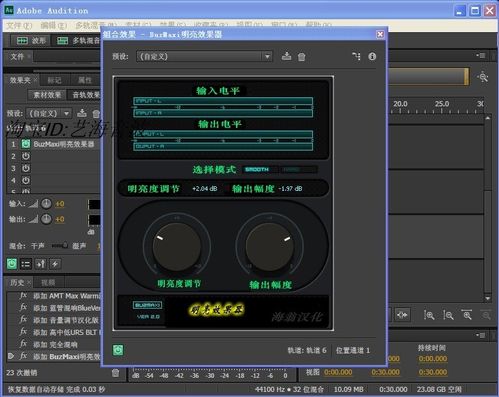
Task: Click the 10.09 MB status bar entry
Action: [349, 389]
